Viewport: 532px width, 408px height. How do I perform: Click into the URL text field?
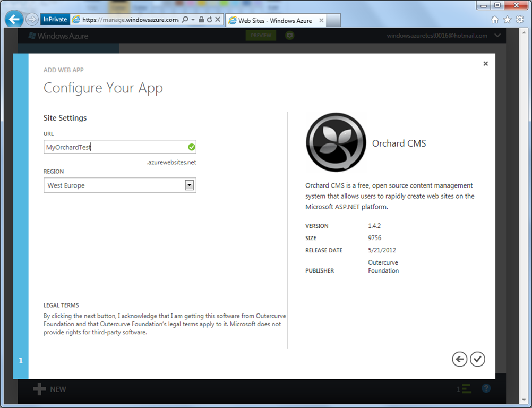tap(115, 147)
